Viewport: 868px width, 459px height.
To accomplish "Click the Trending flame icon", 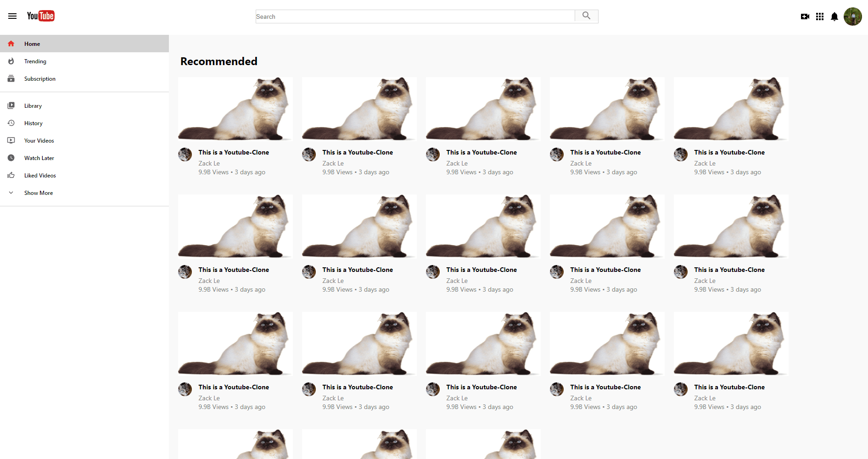I will point(11,61).
